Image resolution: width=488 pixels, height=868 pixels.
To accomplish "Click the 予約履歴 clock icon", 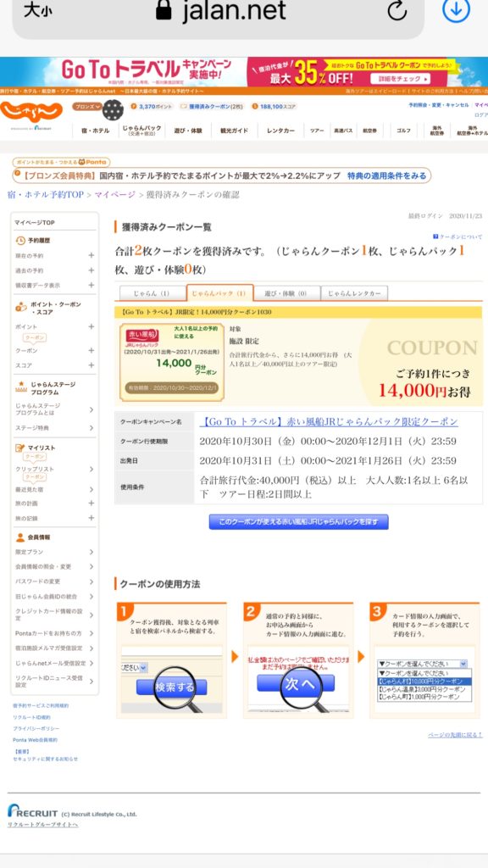I will click(x=20, y=241).
